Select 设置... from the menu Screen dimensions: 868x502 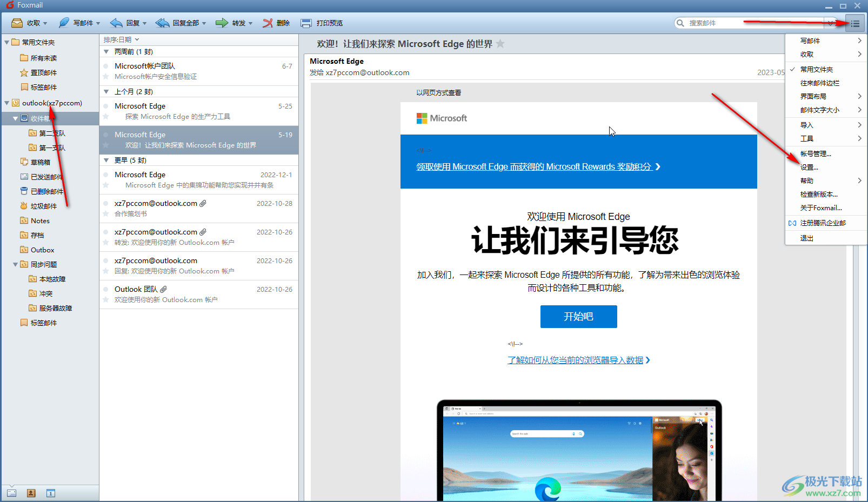(x=809, y=167)
